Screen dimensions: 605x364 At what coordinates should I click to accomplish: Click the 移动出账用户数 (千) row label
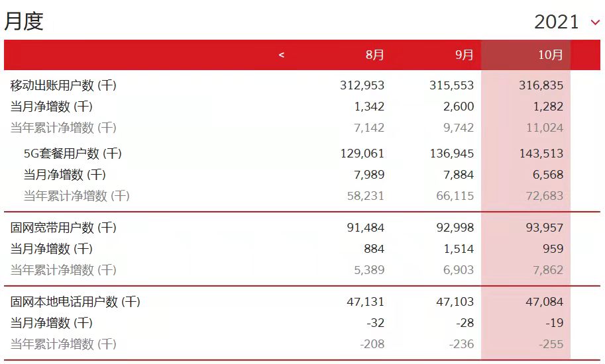click(64, 85)
